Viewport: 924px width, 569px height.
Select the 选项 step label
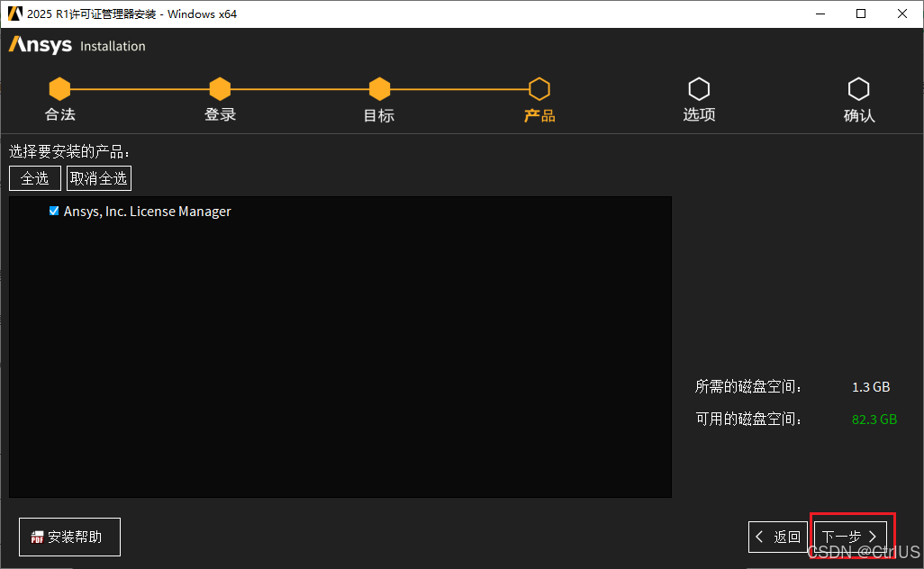coord(699,114)
